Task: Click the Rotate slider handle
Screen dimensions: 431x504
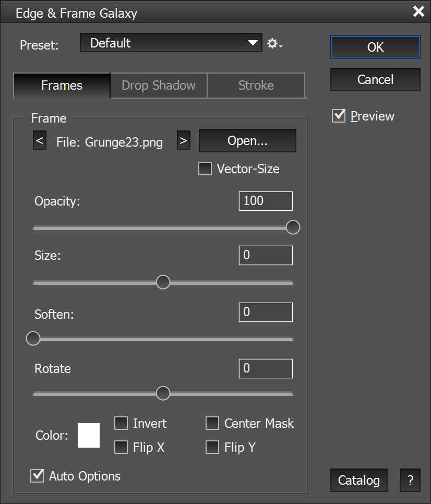Action: (x=163, y=393)
